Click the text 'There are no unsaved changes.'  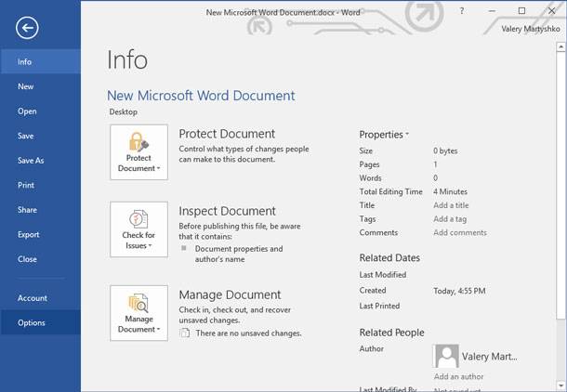(248, 333)
